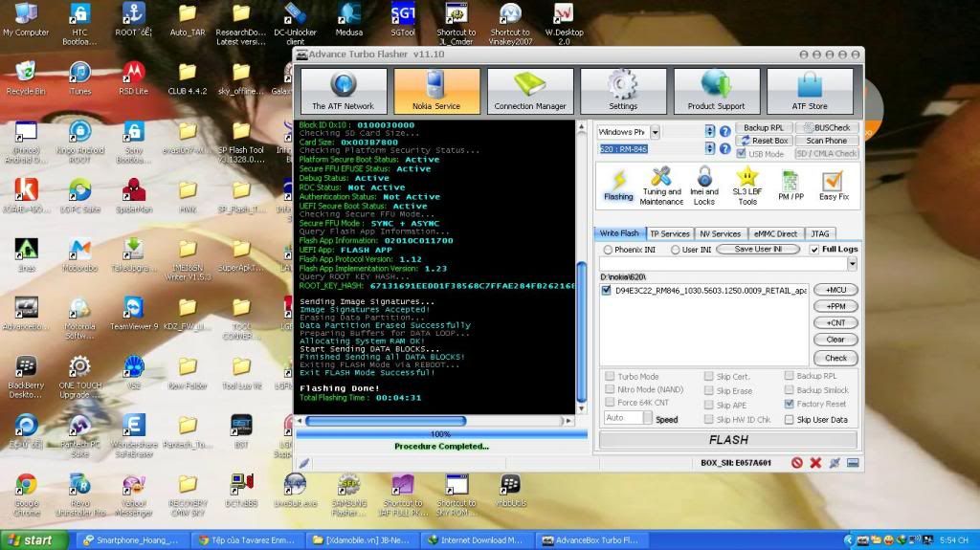Switch to the JTAG tab
Screen dimensions: 980x550
(820, 233)
